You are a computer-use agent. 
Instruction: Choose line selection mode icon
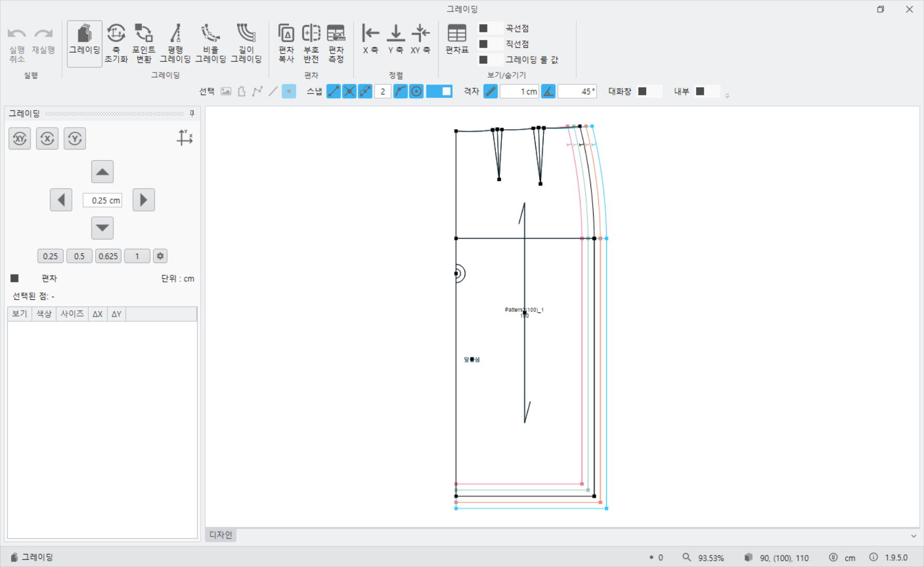(x=273, y=91)
